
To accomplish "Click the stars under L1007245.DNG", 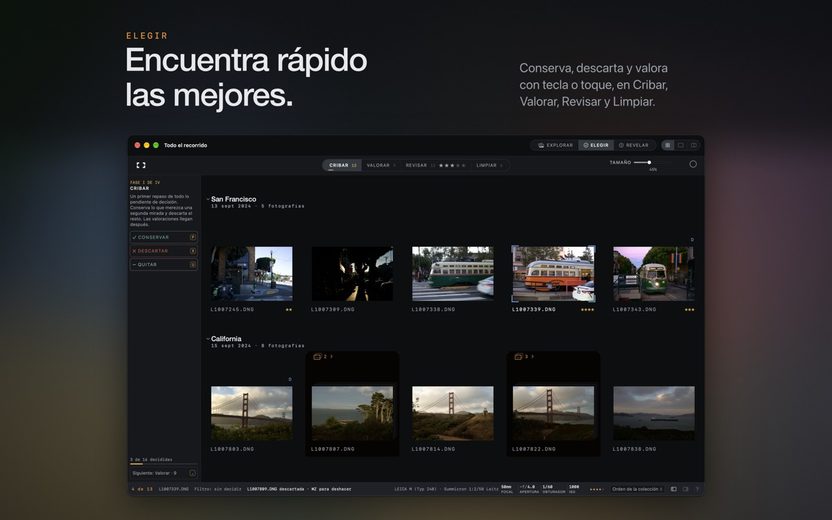I will click(289, 309).
